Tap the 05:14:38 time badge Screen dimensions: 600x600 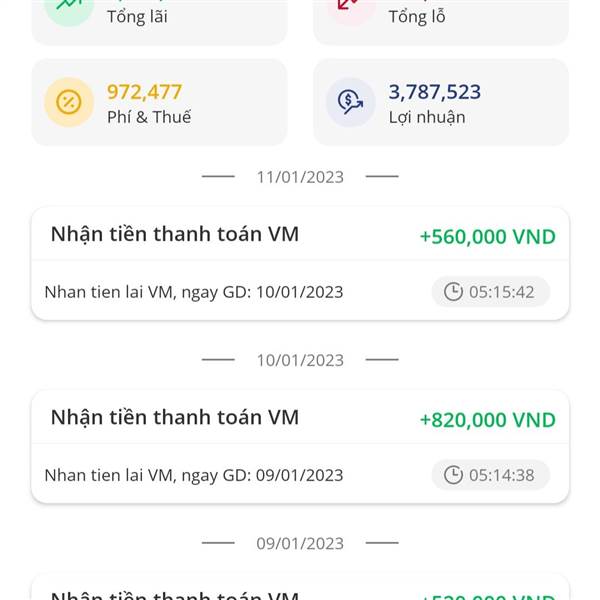coord(491,475)
